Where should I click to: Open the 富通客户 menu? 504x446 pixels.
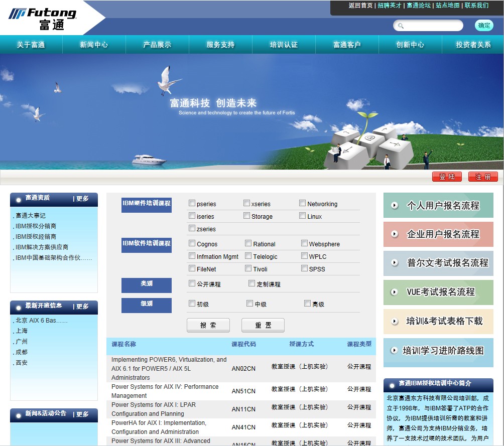pos(347,45)
